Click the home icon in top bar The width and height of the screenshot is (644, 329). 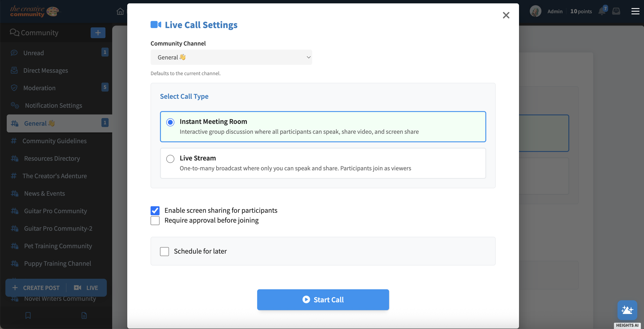120,11
